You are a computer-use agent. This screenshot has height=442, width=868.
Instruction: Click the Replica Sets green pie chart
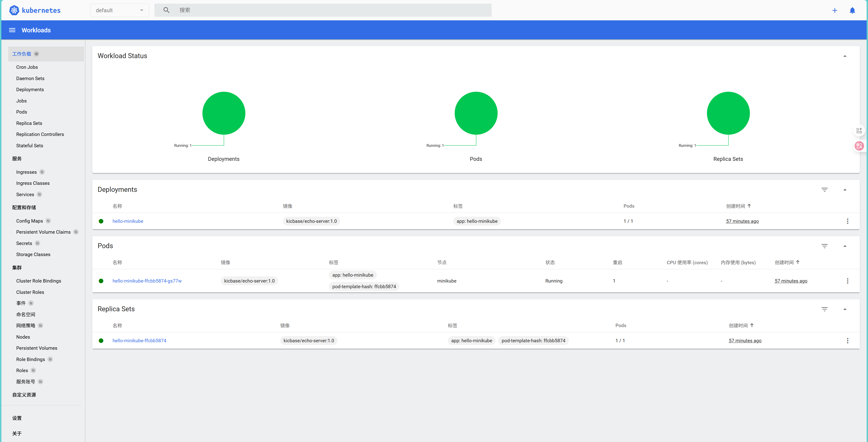coord(728,113)
